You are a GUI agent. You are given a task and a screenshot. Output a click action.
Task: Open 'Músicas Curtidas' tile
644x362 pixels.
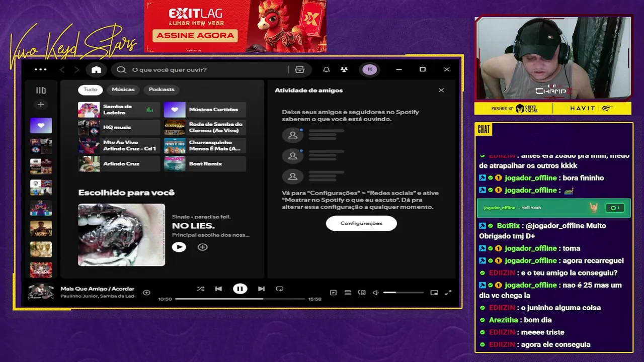(205, 110)
